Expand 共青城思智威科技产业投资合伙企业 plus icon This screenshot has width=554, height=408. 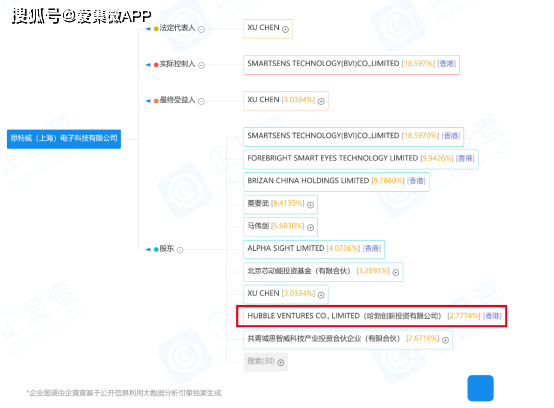[446, 340]
